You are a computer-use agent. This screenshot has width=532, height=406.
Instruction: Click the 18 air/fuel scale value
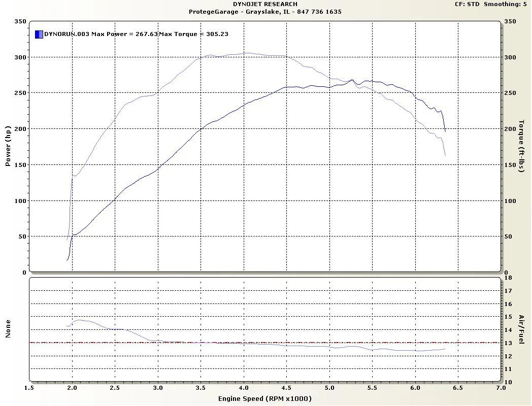pos(508,278)
